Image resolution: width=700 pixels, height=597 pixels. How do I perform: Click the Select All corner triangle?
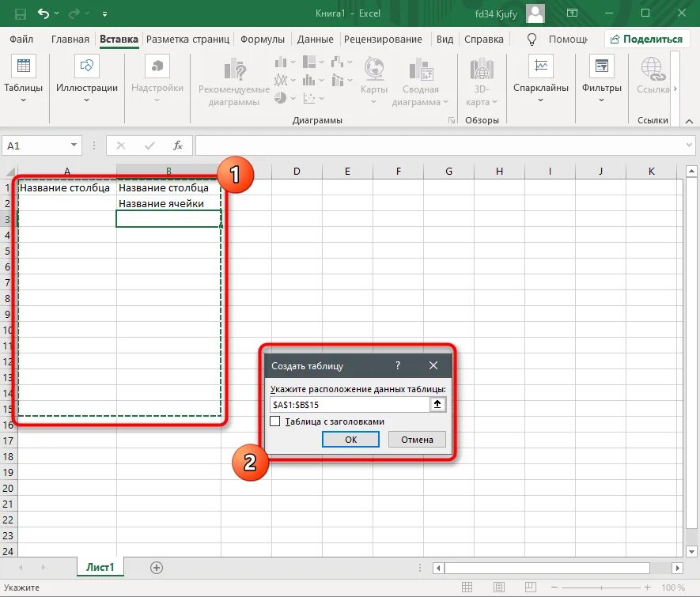9,172
